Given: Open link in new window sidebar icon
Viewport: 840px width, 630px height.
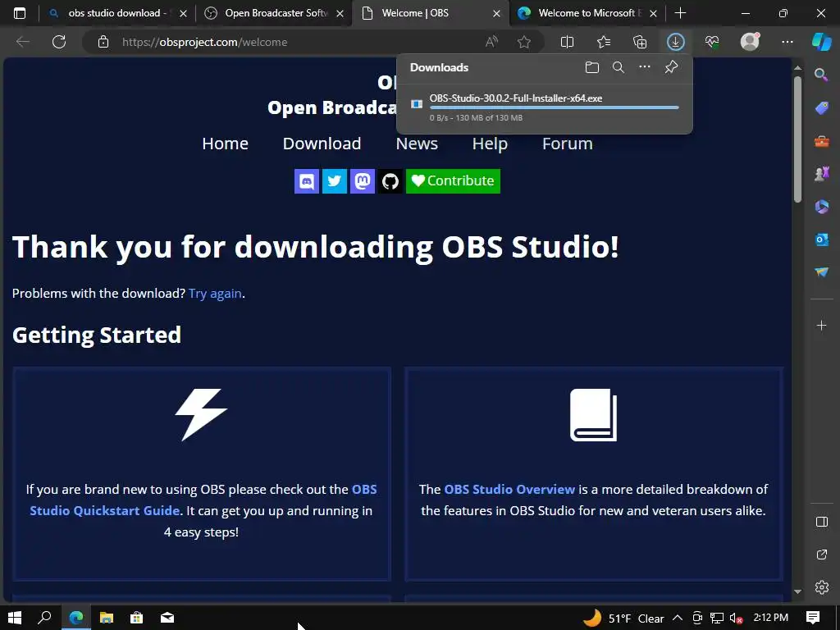Looking at the screenshot, I should 821,555.
